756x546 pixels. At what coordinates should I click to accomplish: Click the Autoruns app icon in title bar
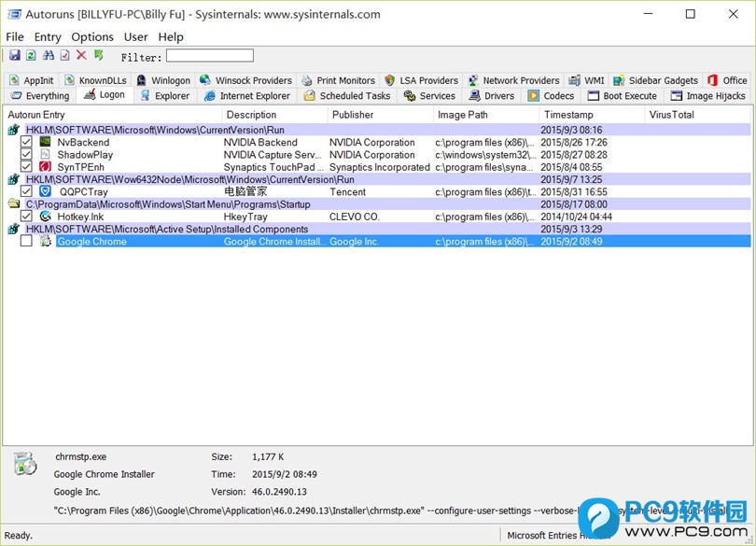click(x=14, y=15)
